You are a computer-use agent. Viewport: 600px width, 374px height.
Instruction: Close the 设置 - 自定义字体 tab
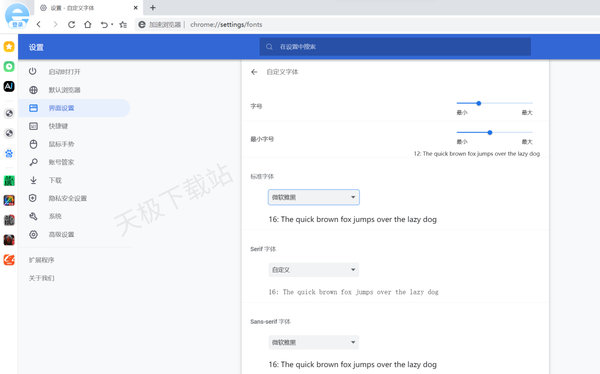point(136,8)
